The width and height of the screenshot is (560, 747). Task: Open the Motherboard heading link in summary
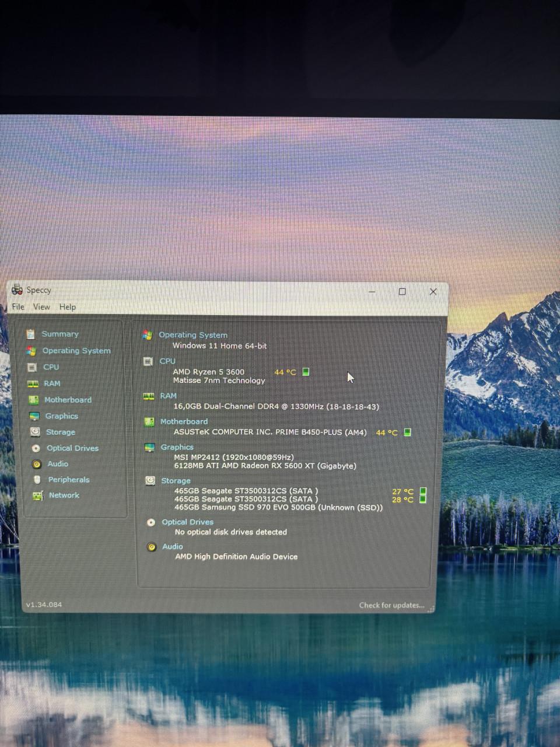click(184, 421)
